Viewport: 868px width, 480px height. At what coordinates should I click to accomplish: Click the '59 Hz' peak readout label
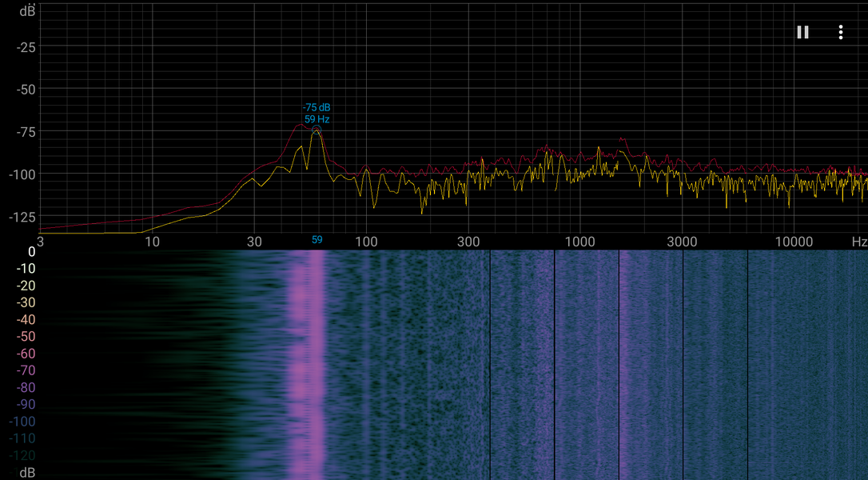(x=317, y=119)
